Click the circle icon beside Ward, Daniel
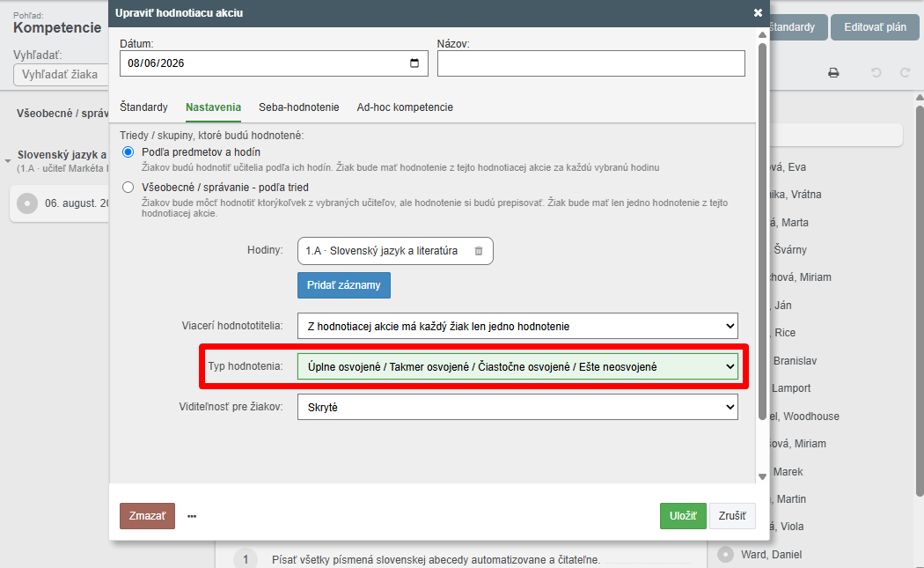This screenshot has width=924, height=568. point(725,555)
